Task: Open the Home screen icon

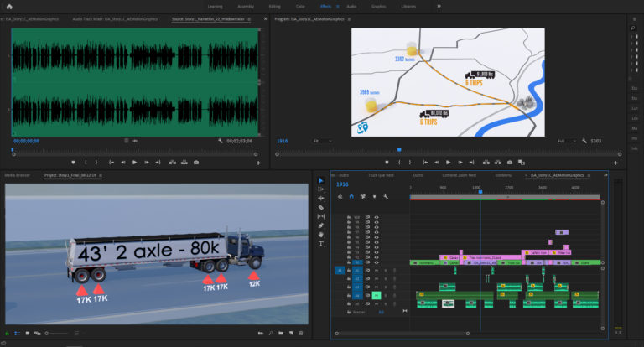Action: [9, 6]
